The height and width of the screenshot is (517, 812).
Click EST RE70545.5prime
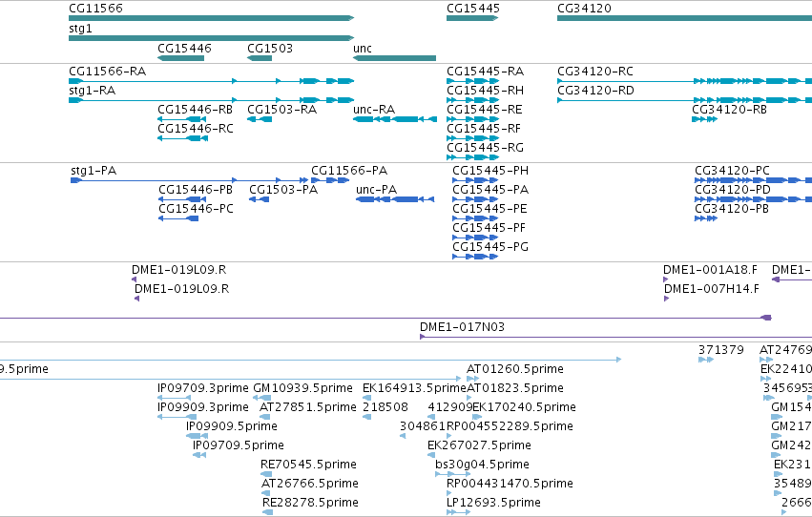[x=266, y=474]
